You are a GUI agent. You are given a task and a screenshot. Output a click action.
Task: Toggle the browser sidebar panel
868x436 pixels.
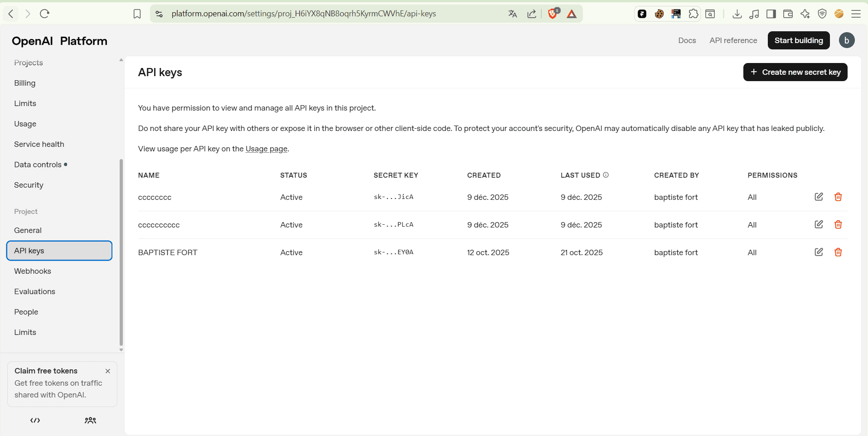coord(771,14)
